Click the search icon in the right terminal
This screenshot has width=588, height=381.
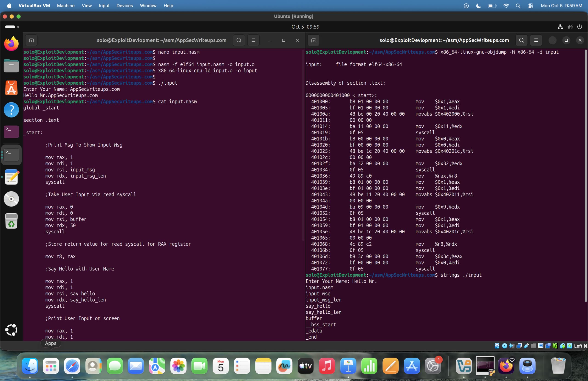click(522, 40)
